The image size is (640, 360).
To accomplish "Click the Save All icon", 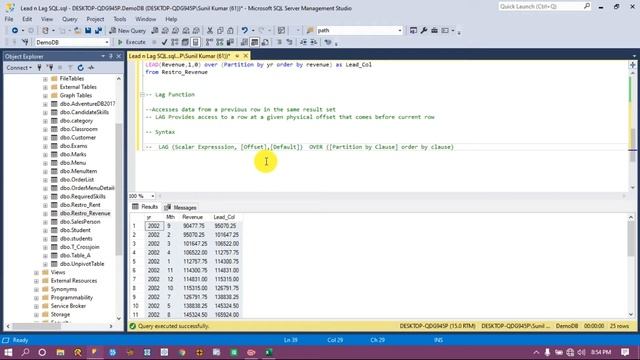I will (x=98, y=31).
